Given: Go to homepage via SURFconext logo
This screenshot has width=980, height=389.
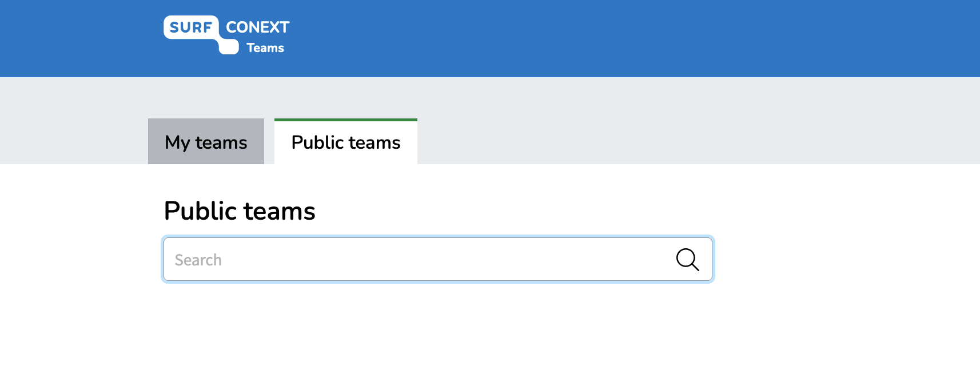Looking at the screenshot, I should pos(226,35).
